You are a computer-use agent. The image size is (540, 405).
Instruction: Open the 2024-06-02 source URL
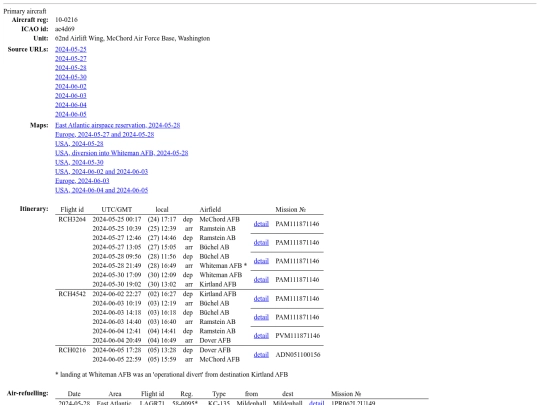71,86
